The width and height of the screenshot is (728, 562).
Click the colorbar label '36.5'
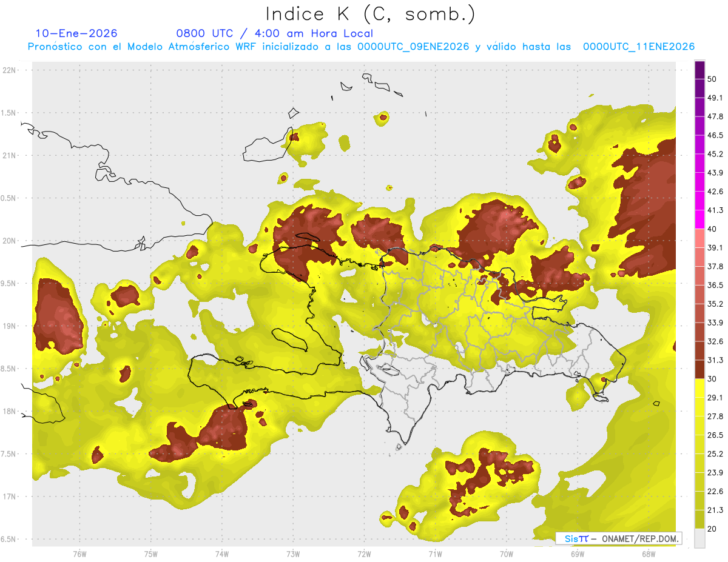(x=715, y=286)
